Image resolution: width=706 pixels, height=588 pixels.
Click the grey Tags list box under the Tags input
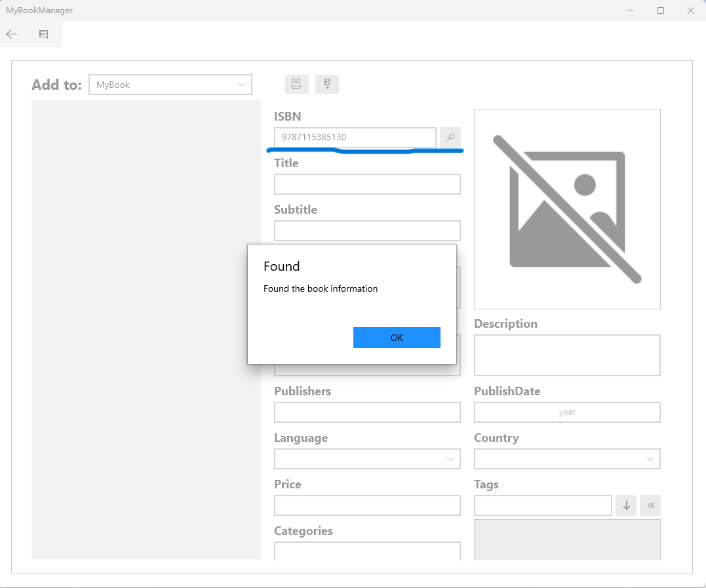pos(567,540)
